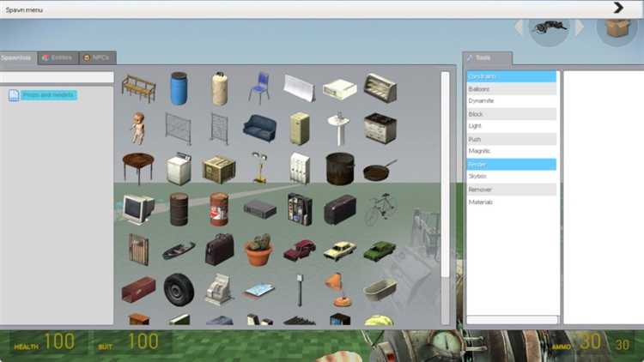Image resolution: width=644 pixels, height=362 pixels.
Task: Spawn the potted cactus plant
Action: [x=258, y=250]
